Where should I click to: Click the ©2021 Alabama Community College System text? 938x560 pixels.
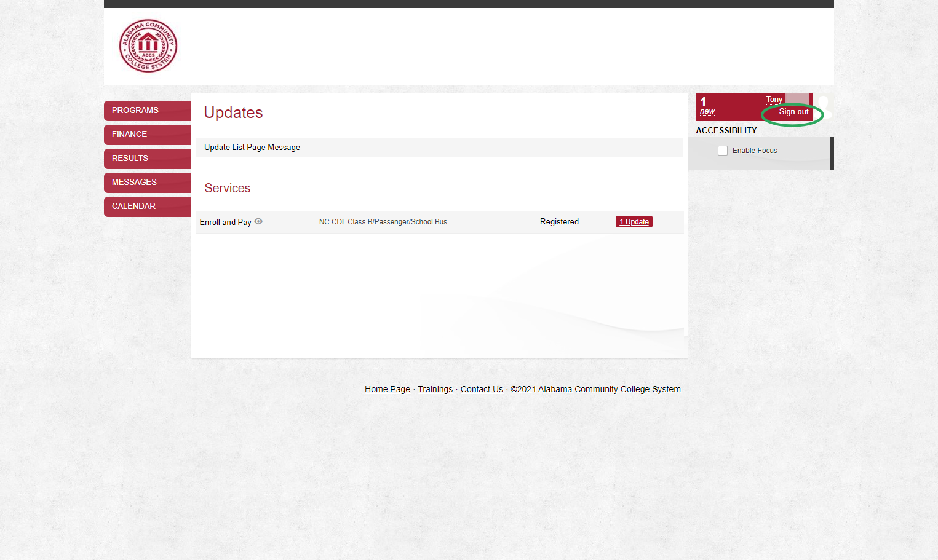click(x=595, y=389)
